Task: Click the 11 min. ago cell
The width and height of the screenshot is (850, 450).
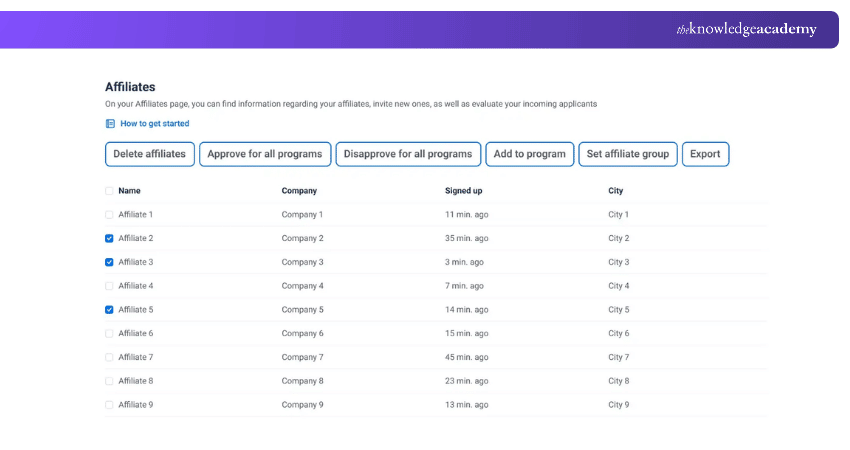Action: point(467,215)
